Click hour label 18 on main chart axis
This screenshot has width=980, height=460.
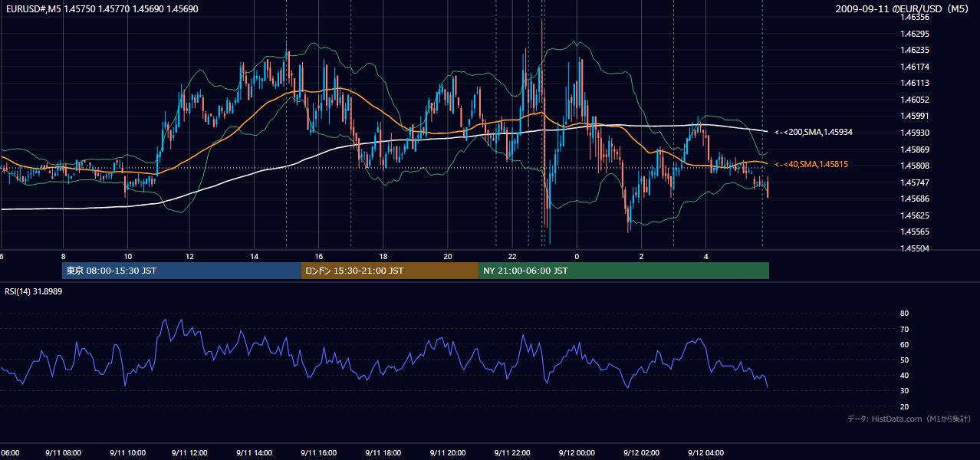click(383, 256)
